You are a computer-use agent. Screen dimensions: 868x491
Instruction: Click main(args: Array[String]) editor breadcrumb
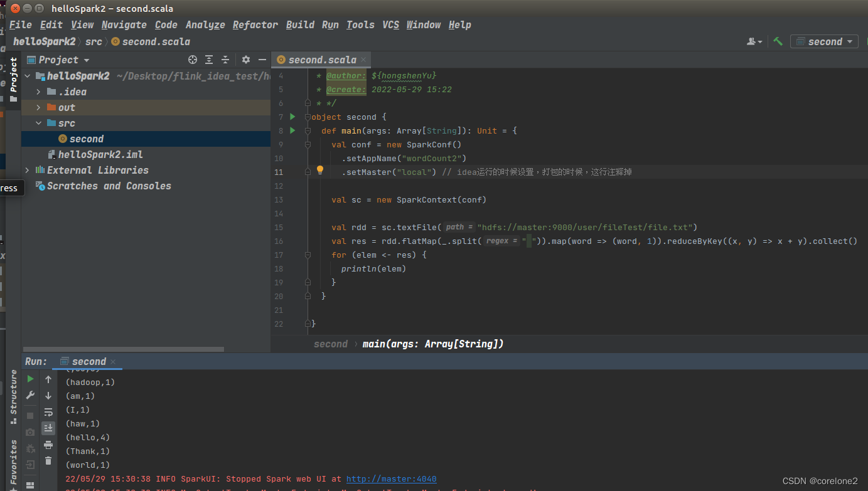pos(433,344)
